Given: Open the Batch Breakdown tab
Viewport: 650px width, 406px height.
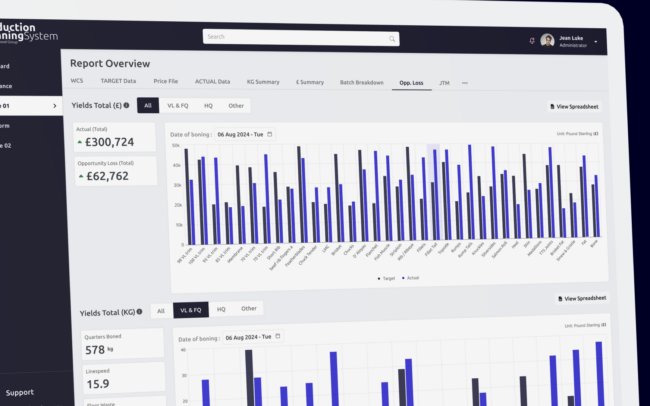Looking at the screenshot, I should tap(361, 83).
